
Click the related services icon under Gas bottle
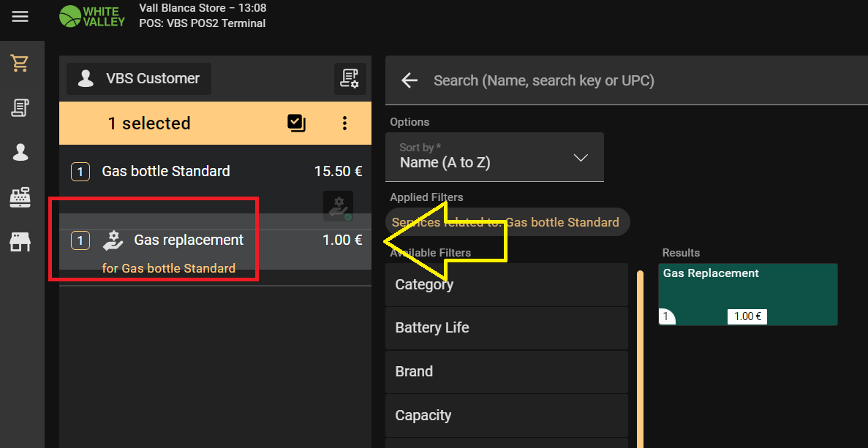(x=338, y=206)
